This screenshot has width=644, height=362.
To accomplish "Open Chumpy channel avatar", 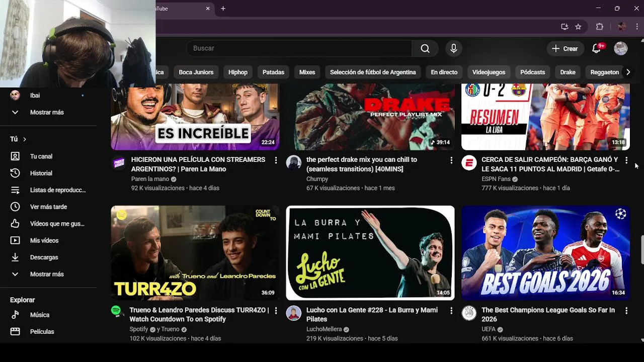I will [x=294, y=163].
